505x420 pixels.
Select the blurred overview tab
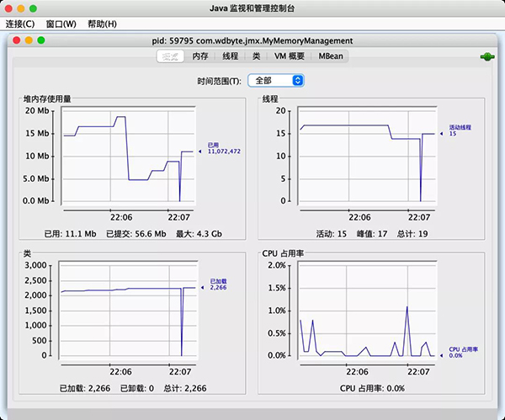point(170,56)
